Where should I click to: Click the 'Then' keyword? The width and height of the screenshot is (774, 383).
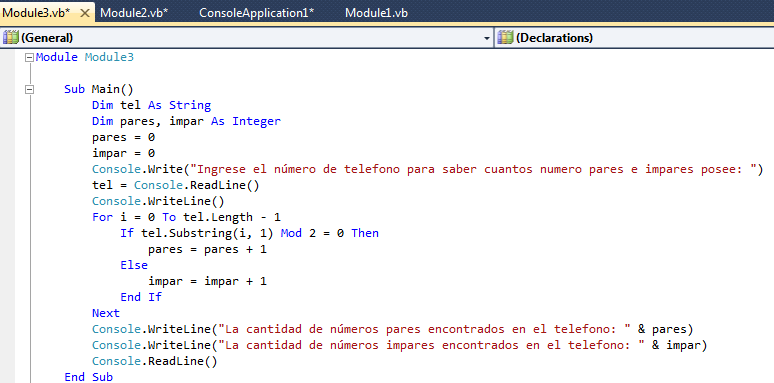365,233
